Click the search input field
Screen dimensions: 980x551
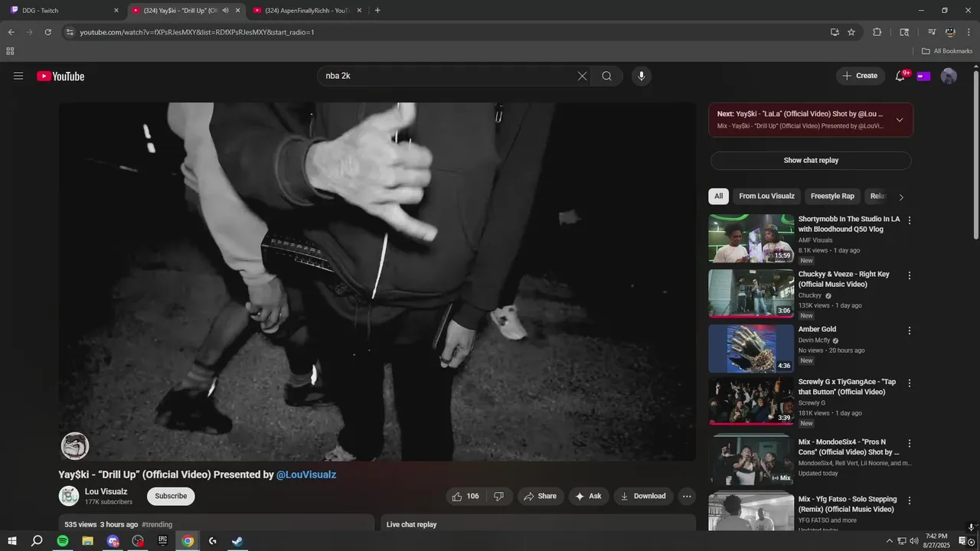pos(448,76)
